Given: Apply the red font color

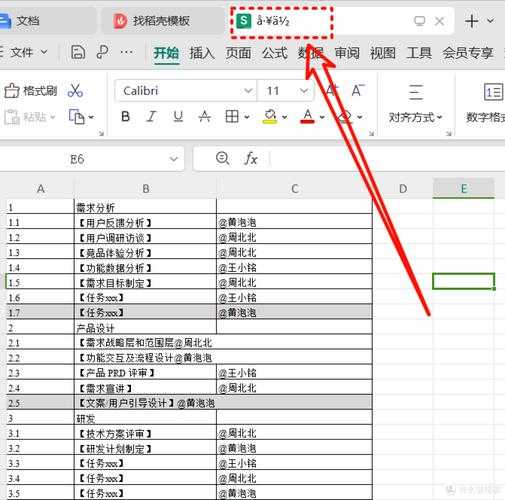Looking at the screenshot, I should coord(307,117).
